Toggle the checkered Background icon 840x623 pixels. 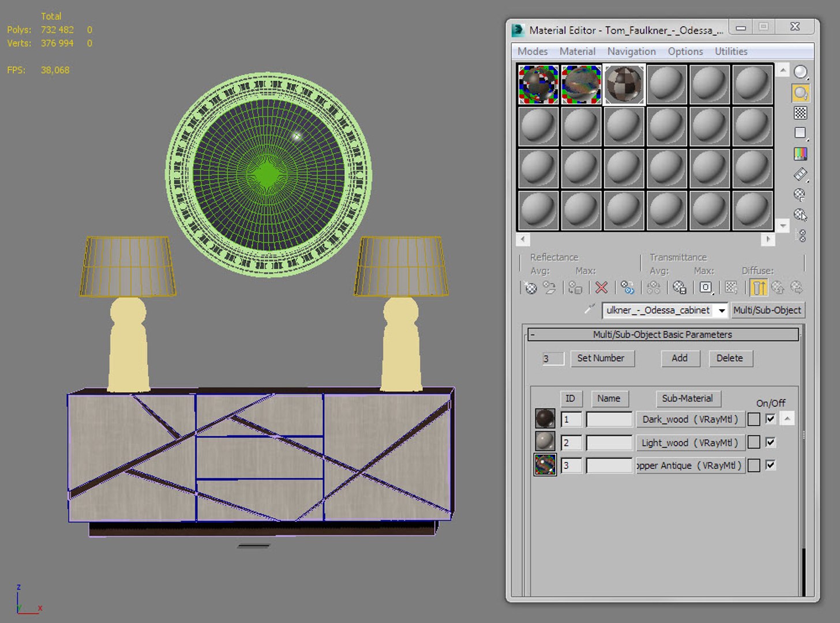pyautogui.click(x=800, y=112)
